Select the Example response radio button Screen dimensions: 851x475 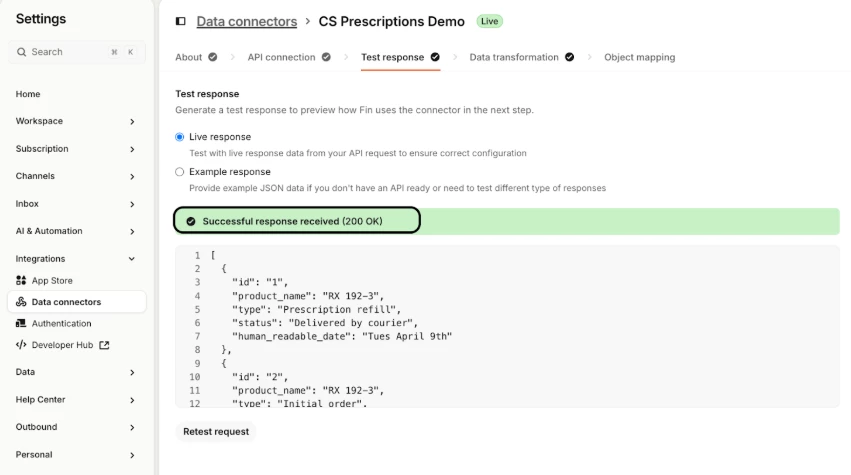180,172
